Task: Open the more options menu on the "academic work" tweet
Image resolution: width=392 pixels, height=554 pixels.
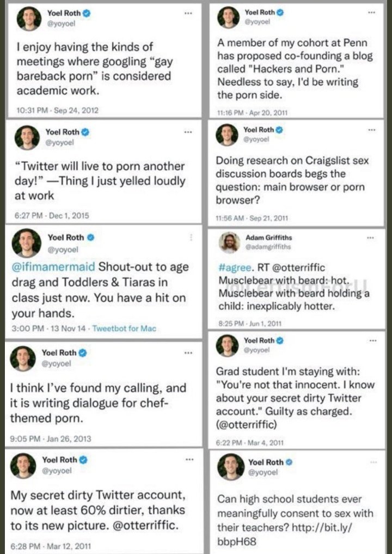Action: coord(188,12)
